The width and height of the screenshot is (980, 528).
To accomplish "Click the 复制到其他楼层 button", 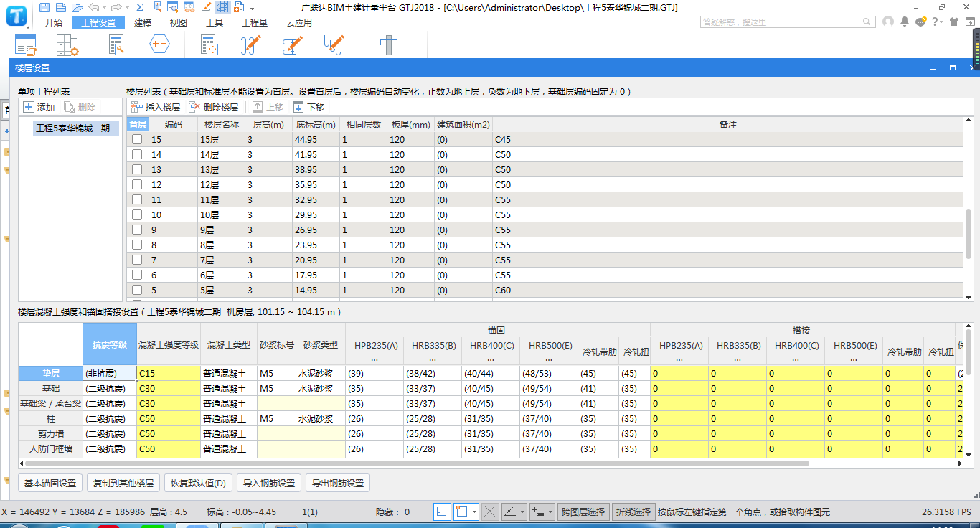I will pos(123,483).
